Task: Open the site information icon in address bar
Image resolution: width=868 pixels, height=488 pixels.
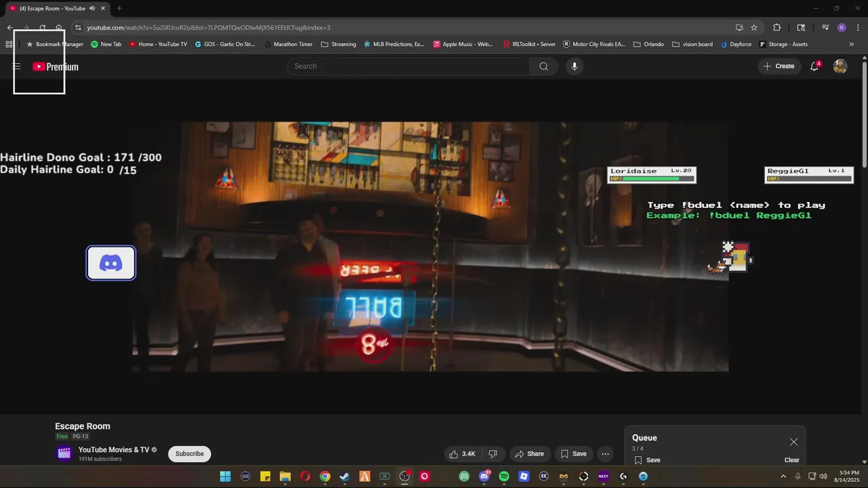Action: [x=78, y=28]
